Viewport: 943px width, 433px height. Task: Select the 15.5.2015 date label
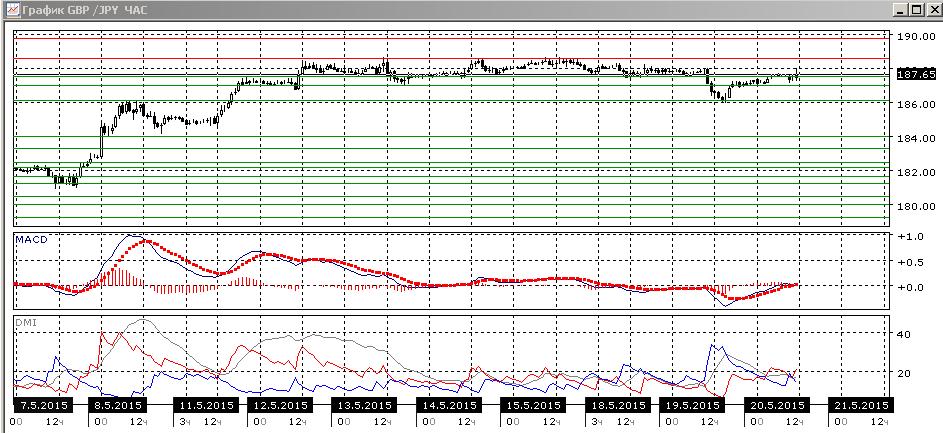(x=532, y=405)
